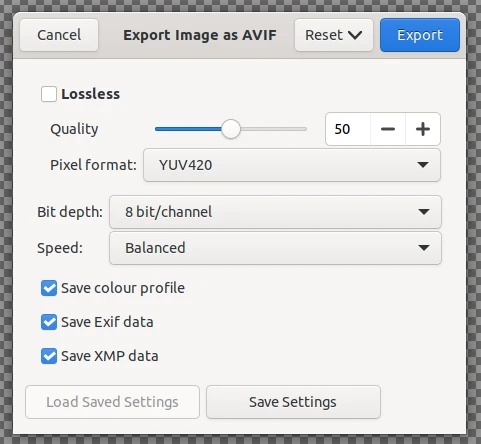Enable the Lossless checkbox

point(49,94)
